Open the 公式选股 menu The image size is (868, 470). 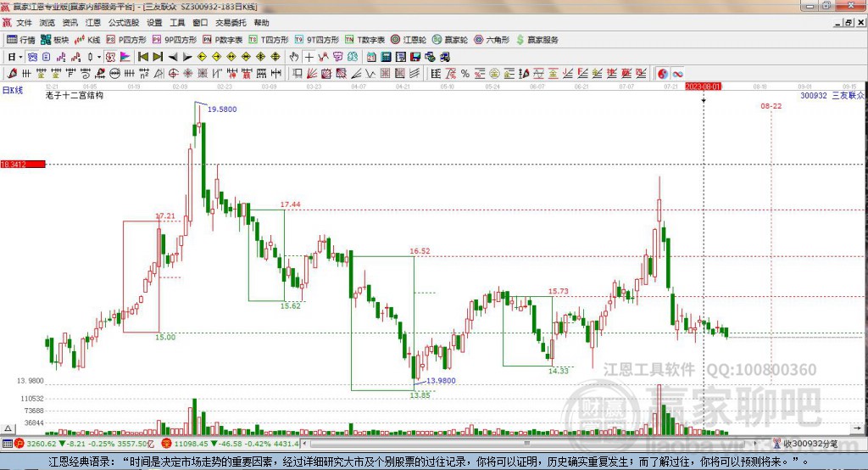click(x=124, y=23)
